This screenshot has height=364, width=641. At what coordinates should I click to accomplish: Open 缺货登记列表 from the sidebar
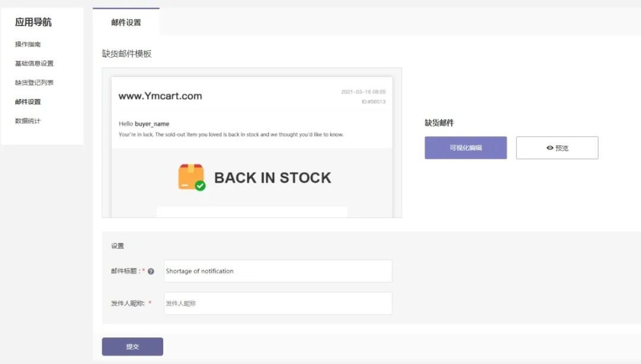34,82
